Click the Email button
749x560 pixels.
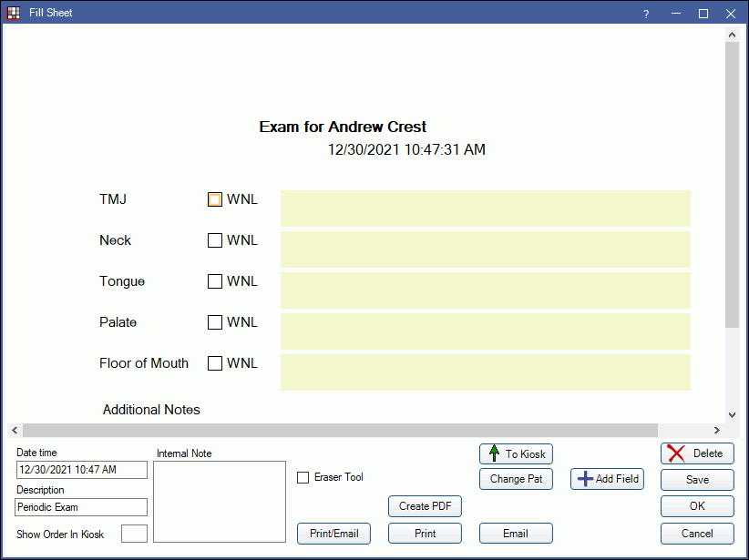tap(516, 534)
